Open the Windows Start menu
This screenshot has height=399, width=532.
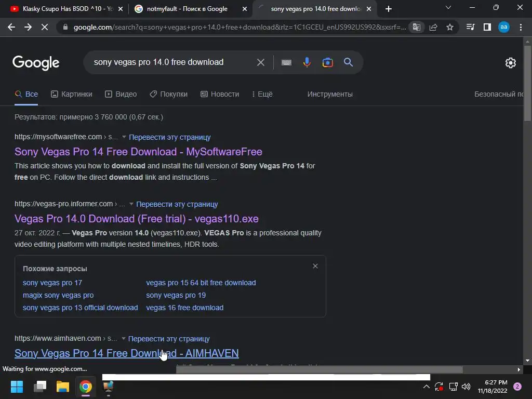coord(17,387)
